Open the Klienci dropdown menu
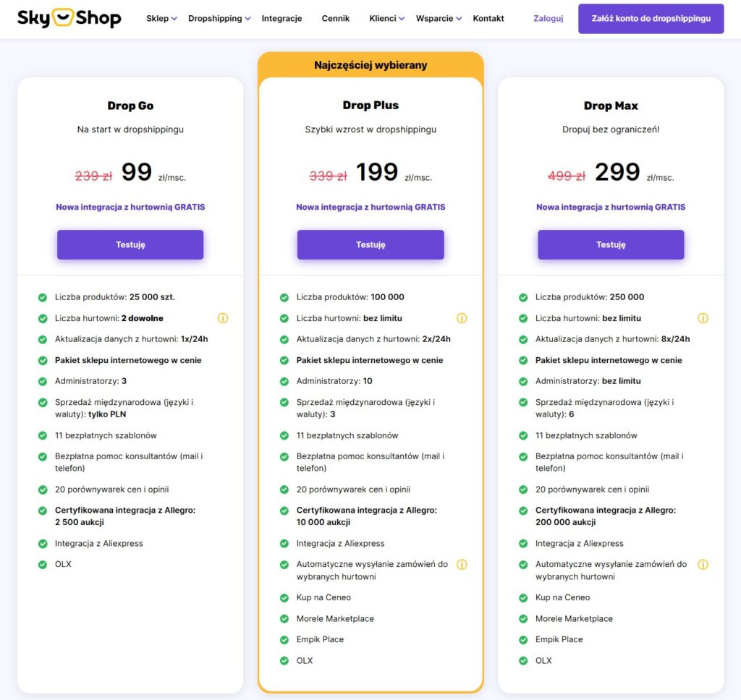Screen dimensions: 741x700 tap(382, 19)
